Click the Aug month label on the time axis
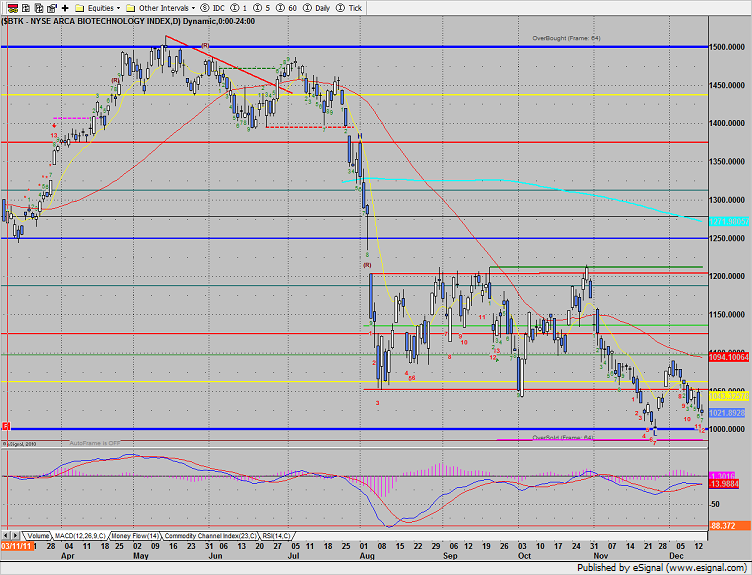Image resolution: width=752 pixels, height=575 pixels. coord(367,556)
